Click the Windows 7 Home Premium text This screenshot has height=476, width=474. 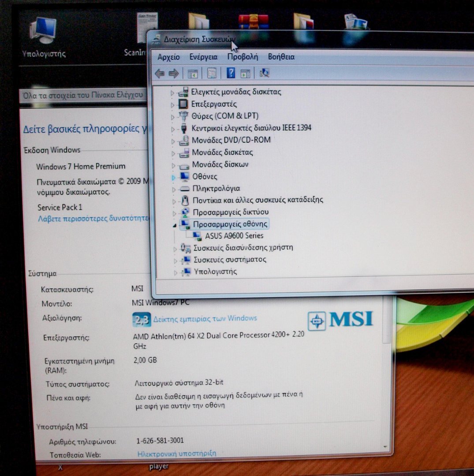tap(81, 166)
